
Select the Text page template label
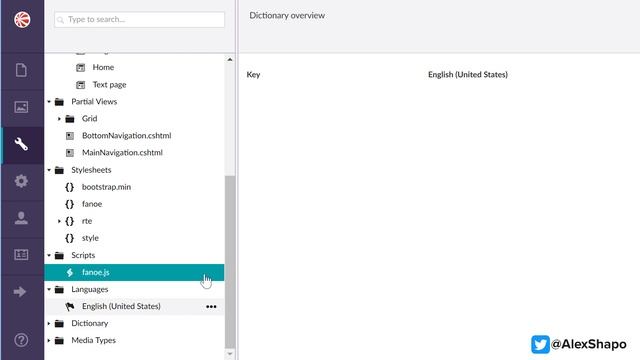109,84
